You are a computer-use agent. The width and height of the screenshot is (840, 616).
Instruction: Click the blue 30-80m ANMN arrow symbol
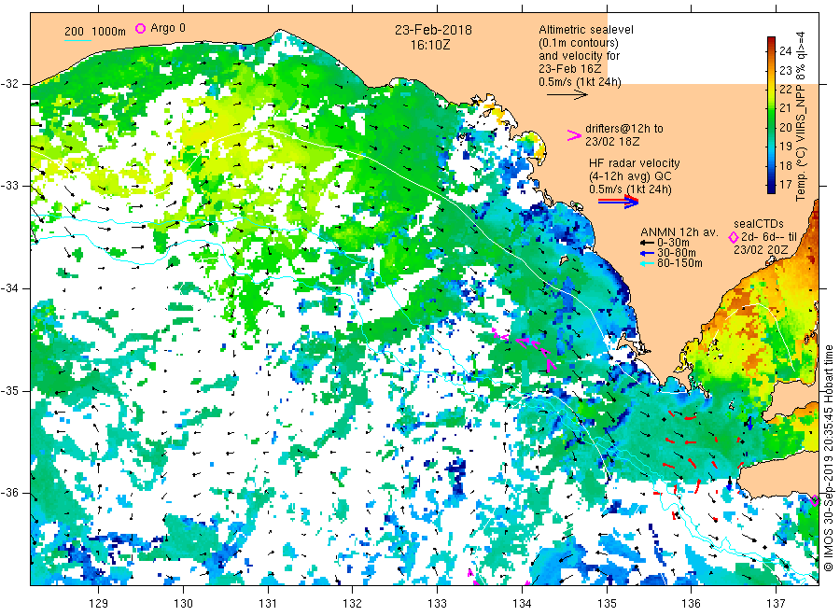coord(647,253)
